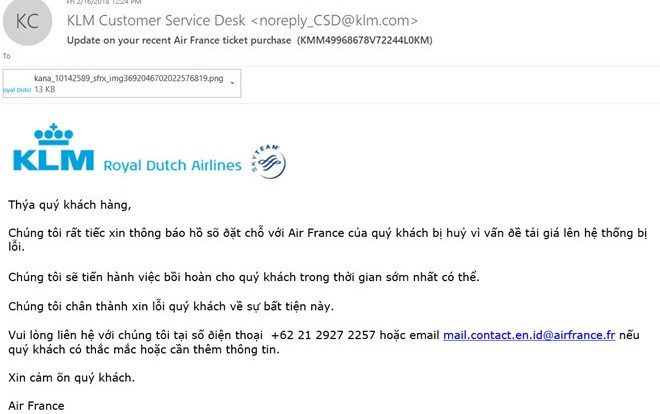Click the Royal Dutch Airlines wordmark
The image size is (660, 414).
click(x=173, y=165)
